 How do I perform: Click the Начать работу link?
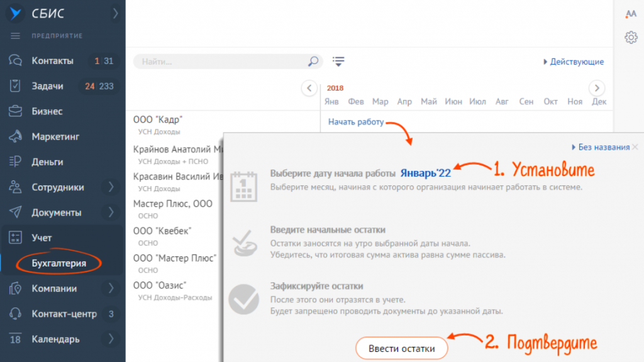click(x=356, y=122)
